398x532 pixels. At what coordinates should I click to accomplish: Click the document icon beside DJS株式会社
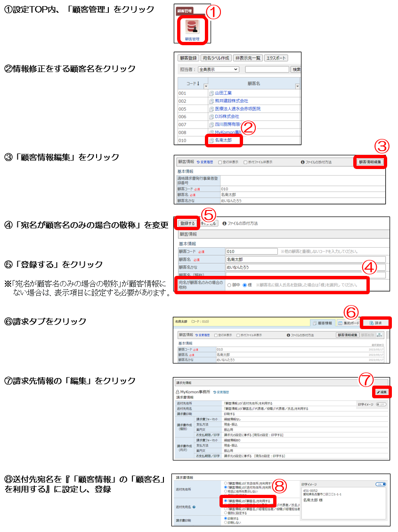[211, 116]
